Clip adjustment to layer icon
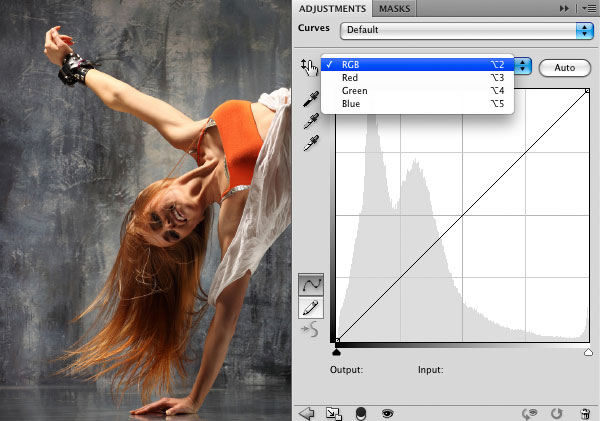The height and width of the screenshot is (421, 600). point(361,413)
